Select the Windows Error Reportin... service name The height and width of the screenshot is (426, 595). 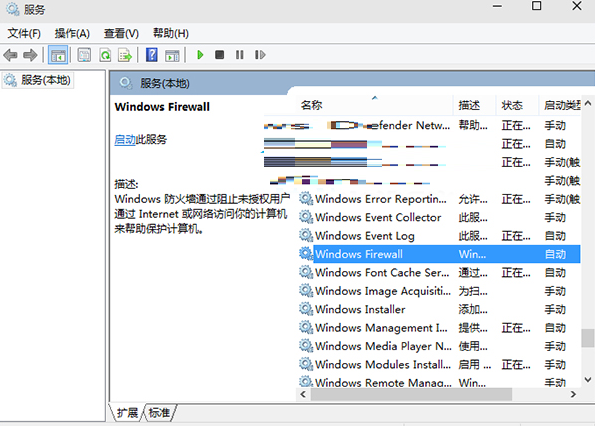click(x=381, y=199)
